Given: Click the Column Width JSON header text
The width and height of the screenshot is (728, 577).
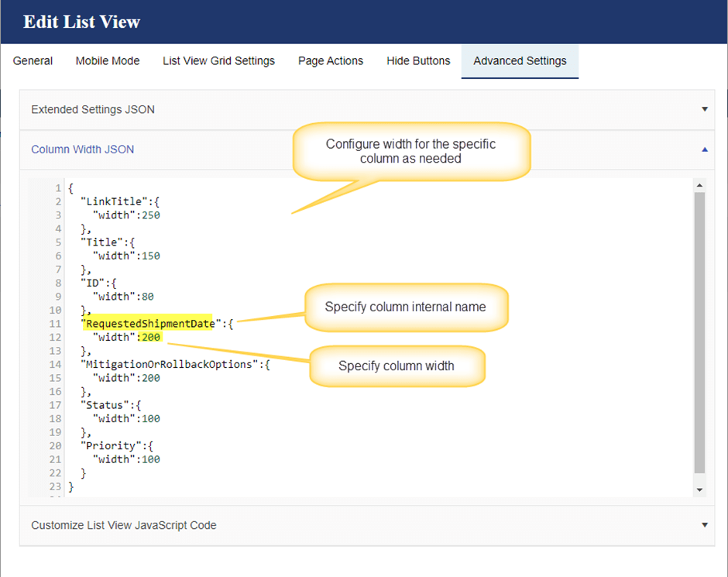Looking at the screenshot, I should pyautogui.click(x=82, y=149).
